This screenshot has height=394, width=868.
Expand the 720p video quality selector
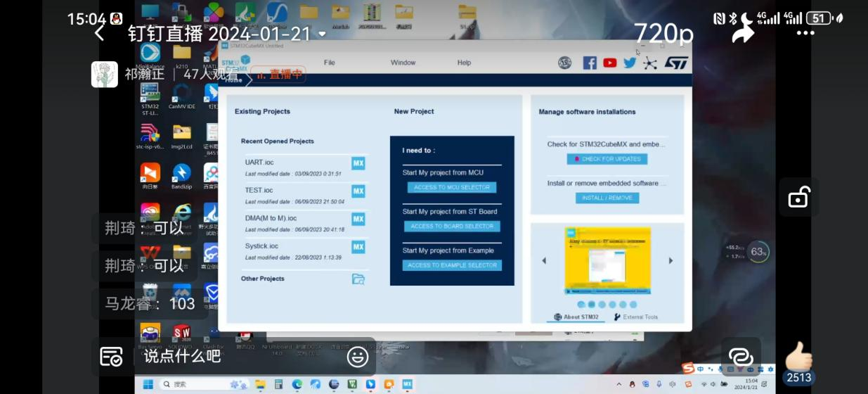tap(663, 33)
